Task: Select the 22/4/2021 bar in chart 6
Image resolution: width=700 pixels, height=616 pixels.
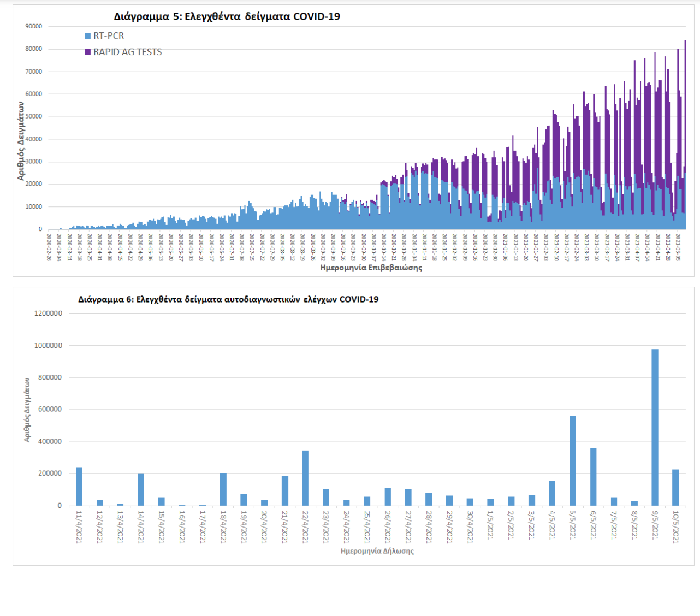Action: 305,478
